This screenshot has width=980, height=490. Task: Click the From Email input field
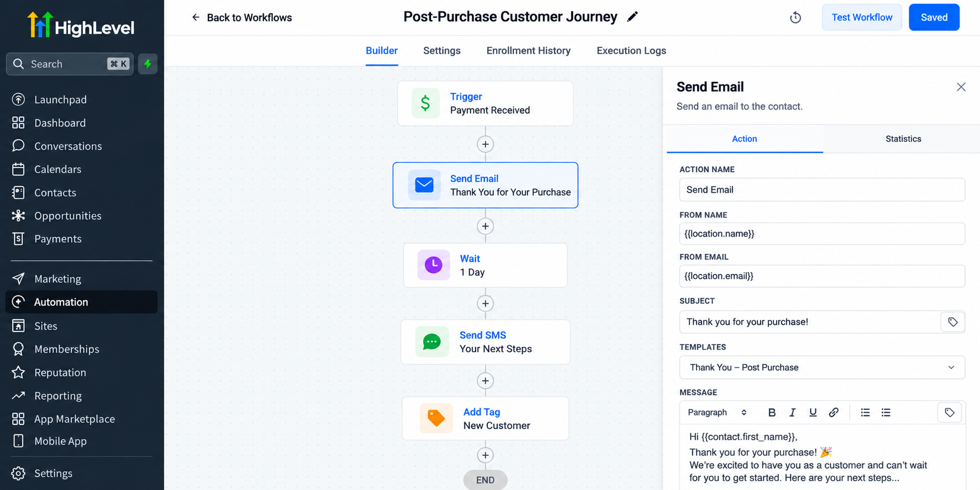point(822,276)
